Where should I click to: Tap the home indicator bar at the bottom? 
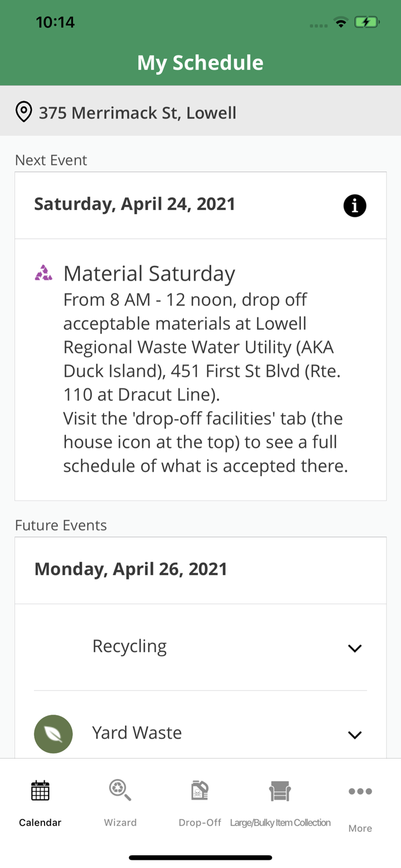(x=200, y=857)
